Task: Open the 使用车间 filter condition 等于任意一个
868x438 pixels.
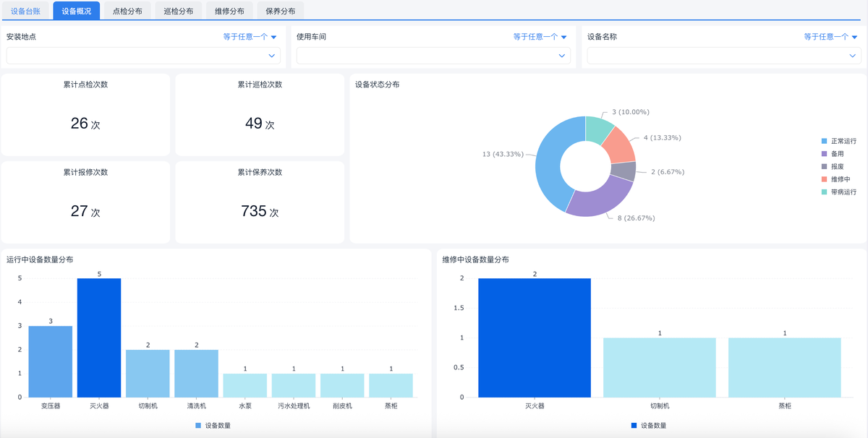Action: 540,37
